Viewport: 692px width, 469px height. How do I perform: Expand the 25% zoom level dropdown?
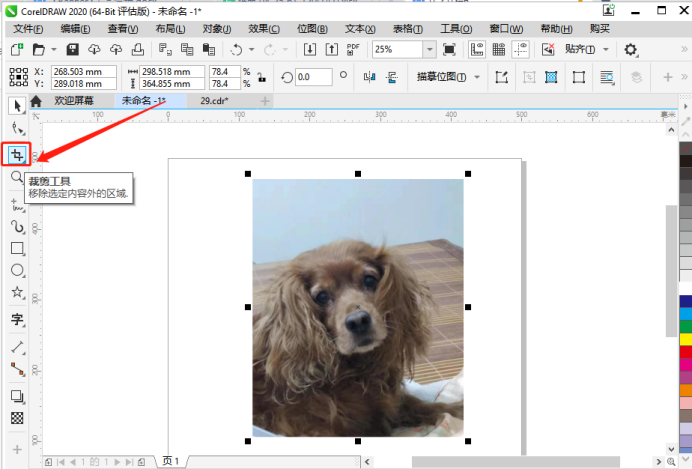429,49
